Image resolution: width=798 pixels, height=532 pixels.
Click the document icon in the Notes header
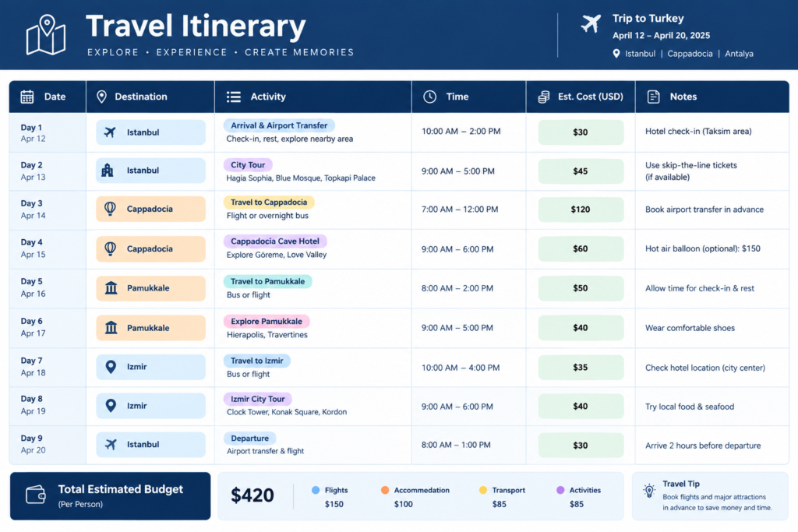point(654,97)
